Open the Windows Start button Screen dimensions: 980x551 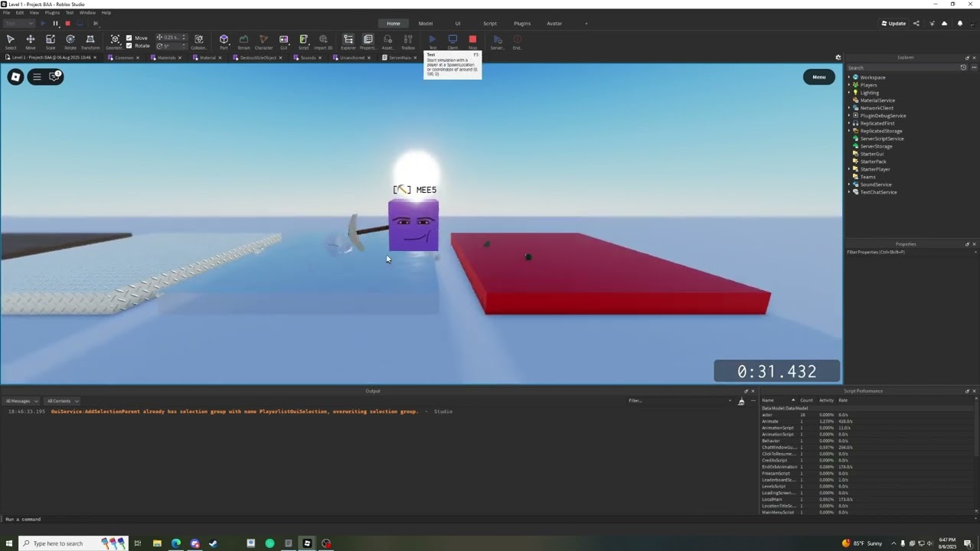(x=9, y=543)
